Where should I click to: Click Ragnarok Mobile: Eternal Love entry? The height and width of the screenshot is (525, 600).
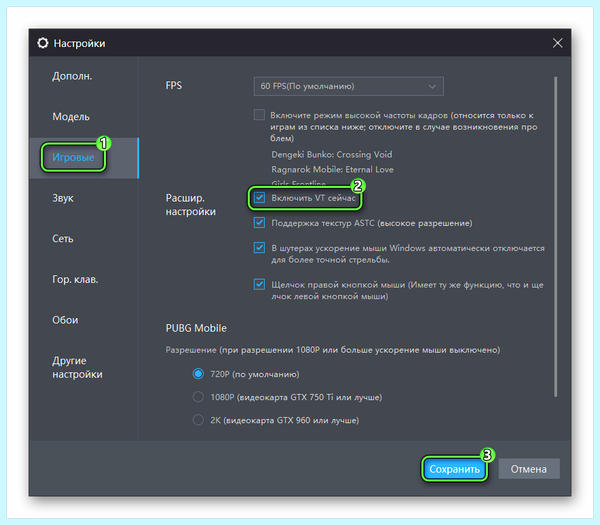tap(332, 170)
